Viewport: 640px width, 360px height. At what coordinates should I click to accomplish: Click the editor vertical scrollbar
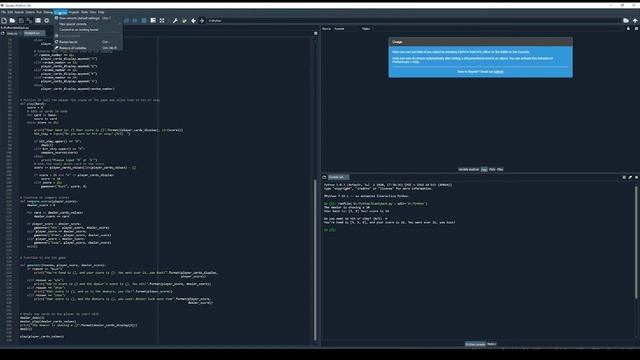click(x=315, y=260)
